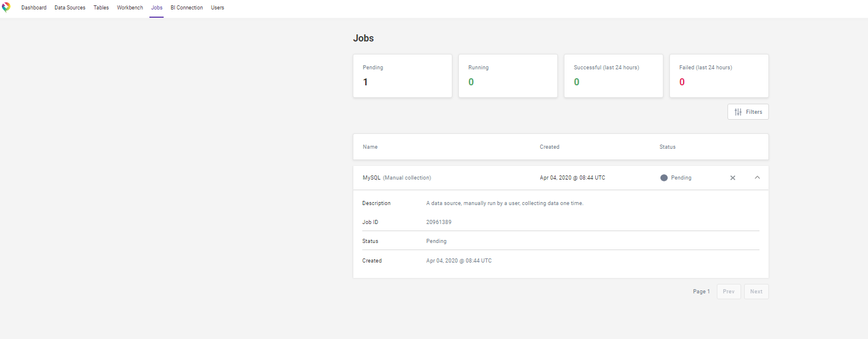Select the Failed (last 24 hours) card

pyautogui.click(x=719, y=76)
